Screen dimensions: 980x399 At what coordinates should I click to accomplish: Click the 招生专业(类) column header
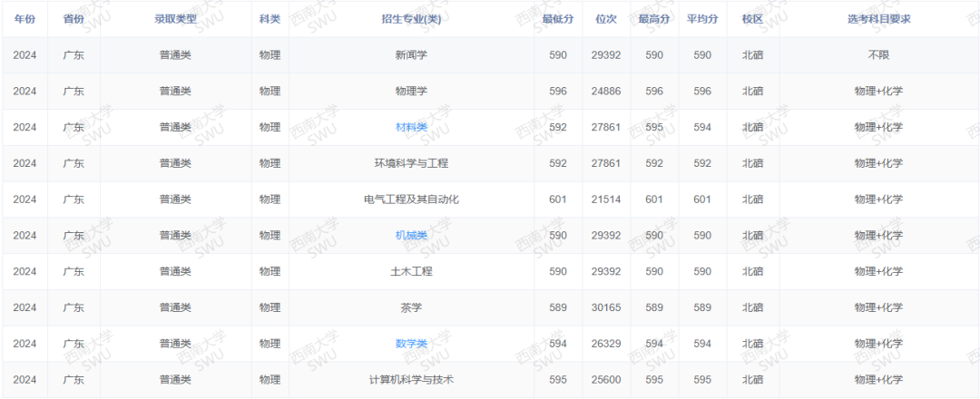[411, 19]
